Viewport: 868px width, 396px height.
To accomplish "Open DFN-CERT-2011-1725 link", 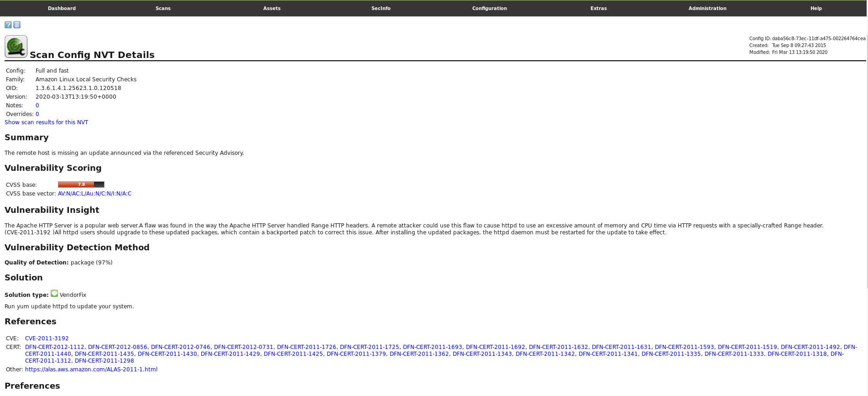I will (370, 347).
